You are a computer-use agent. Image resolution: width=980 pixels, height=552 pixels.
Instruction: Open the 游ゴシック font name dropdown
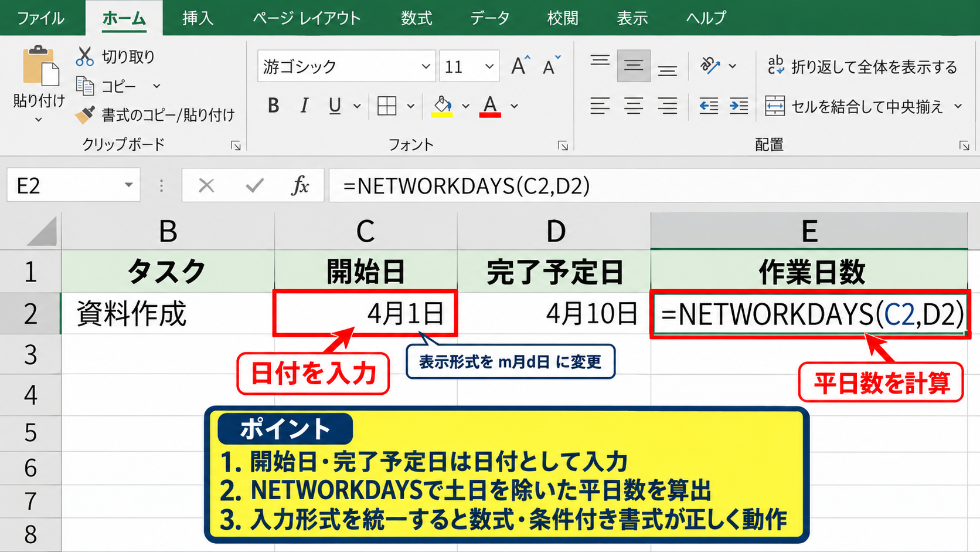(x=426, y=66)
